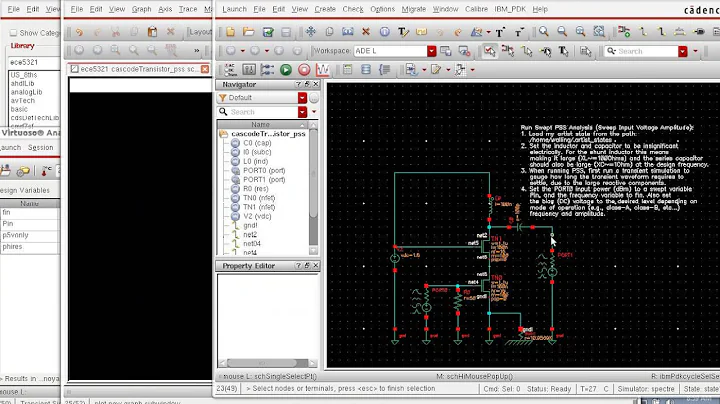The image size is (720, 404).
Task: Click the Create Wire Name icon
Action: point(680,32)
